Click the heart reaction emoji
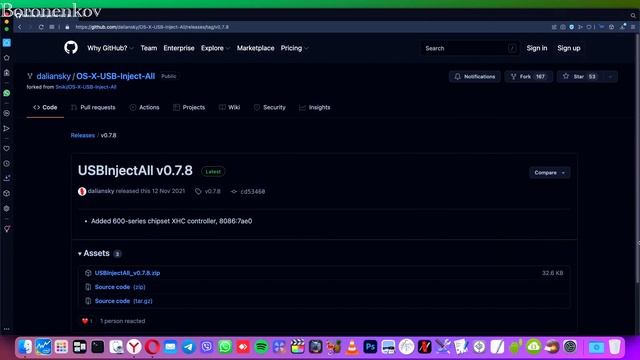This screenshot has width=640, height=360. pos(85,321)
